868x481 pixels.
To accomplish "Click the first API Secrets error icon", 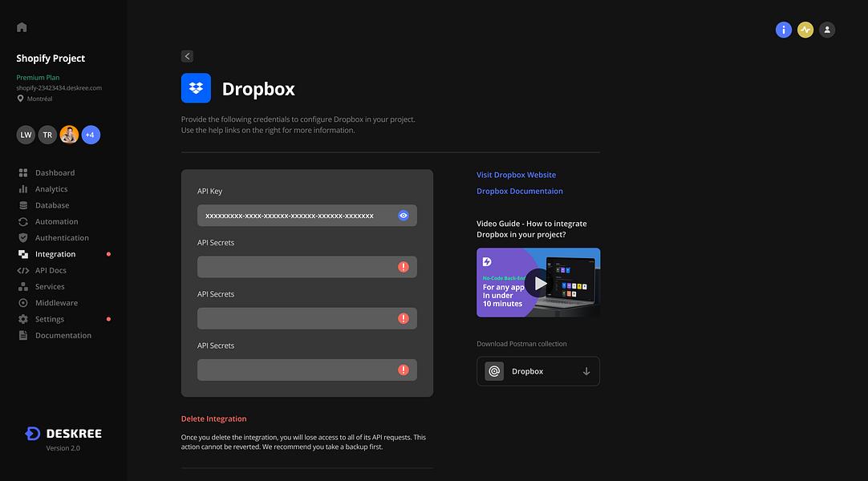I will click(x=403, y=267).
